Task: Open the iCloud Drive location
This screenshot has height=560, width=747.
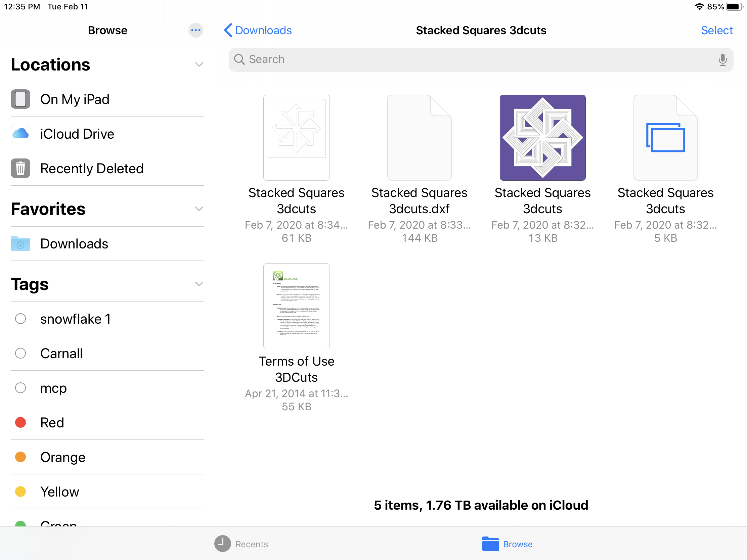Action: (x=77, y=134)
